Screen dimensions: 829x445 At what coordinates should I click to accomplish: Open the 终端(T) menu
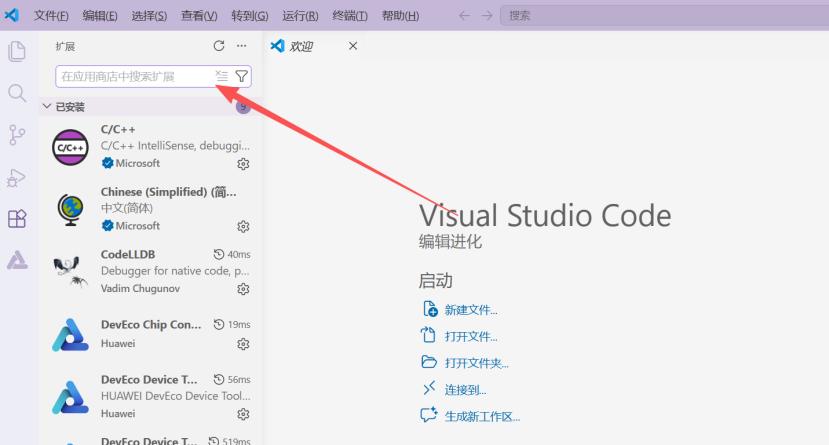pos(349,16)
